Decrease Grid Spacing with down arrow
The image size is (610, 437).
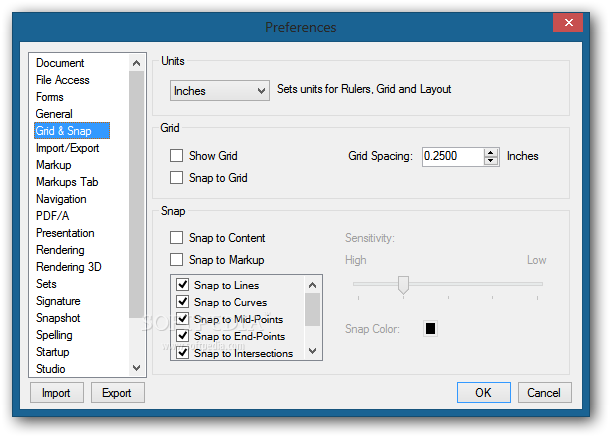(x=491, y=161)
